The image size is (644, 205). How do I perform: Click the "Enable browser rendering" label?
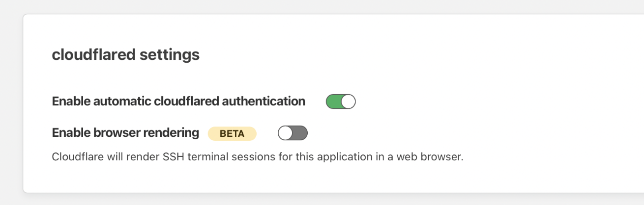point(125,133)
